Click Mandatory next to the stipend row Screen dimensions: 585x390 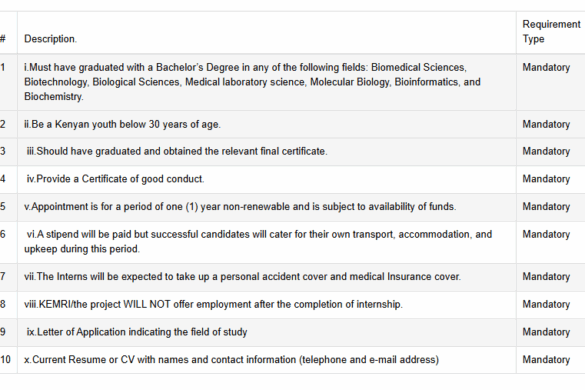click(x=546, y=234)
